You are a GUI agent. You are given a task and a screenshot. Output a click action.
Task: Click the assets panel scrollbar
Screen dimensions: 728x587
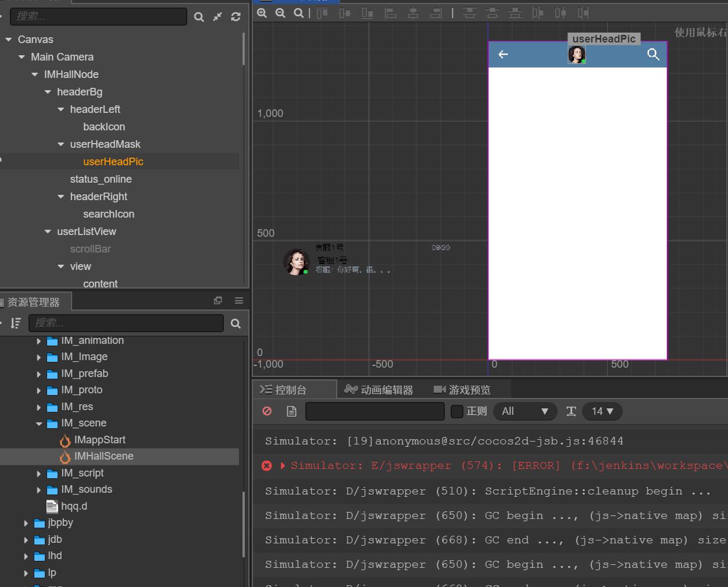[x=244, y=524]
